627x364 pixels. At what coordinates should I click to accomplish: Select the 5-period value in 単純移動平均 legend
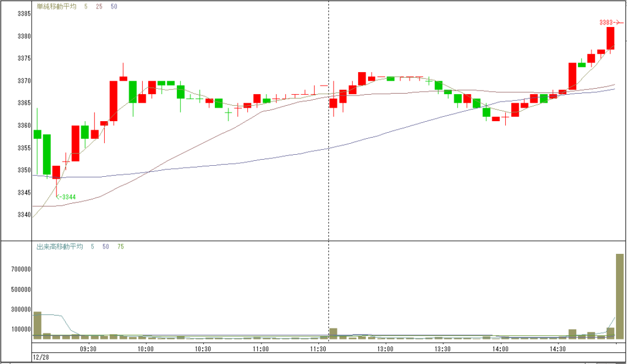[x=86, y=6]
